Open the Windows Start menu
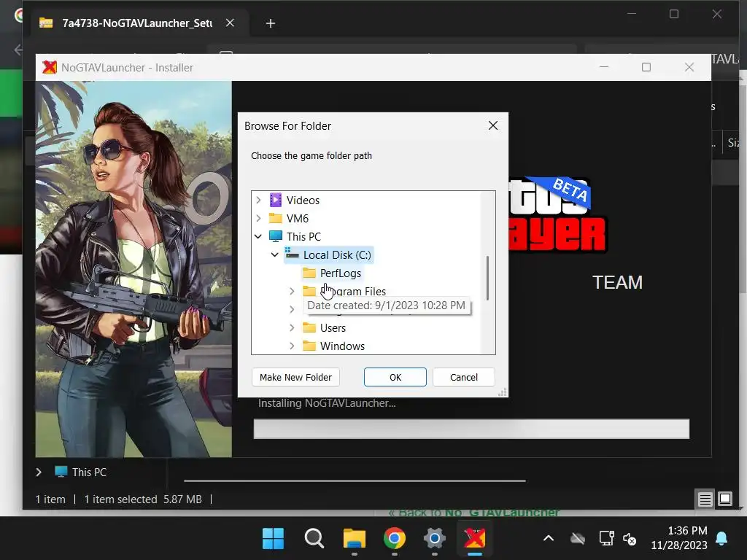Image resolution: width=747 pixels, height=560 pixels. [x=273, y=539]
